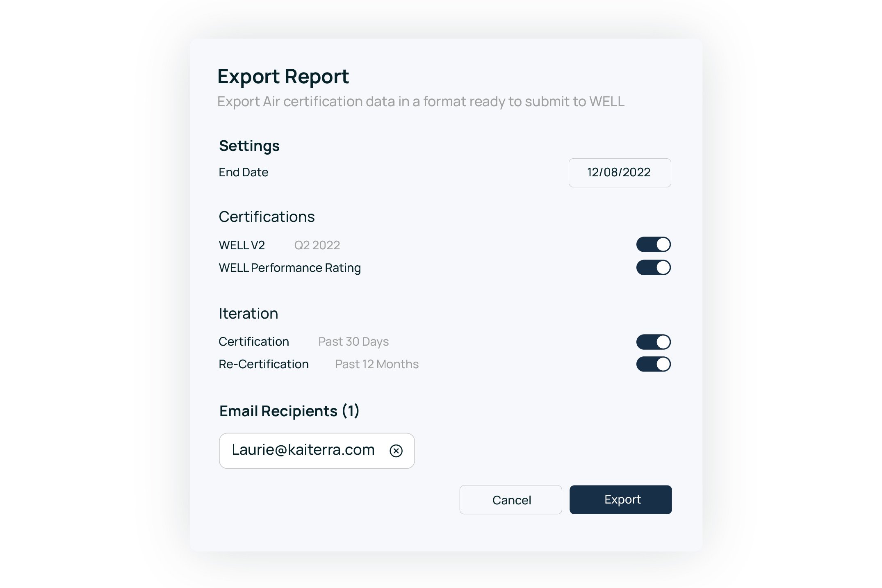Click the Certifications section heading

click(x=267, y=217)
